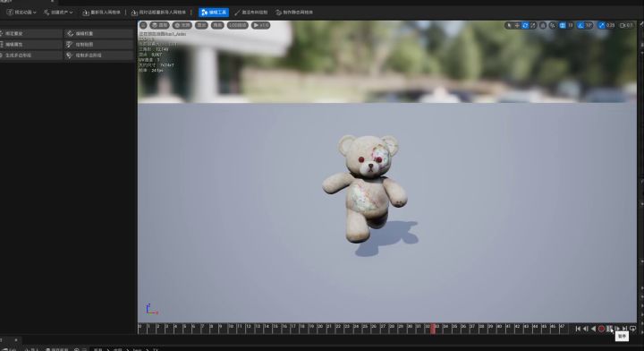Viewport: 644px width, 351px height.
Task: Select the edit attributes tool button
Action: click(30, 44)
